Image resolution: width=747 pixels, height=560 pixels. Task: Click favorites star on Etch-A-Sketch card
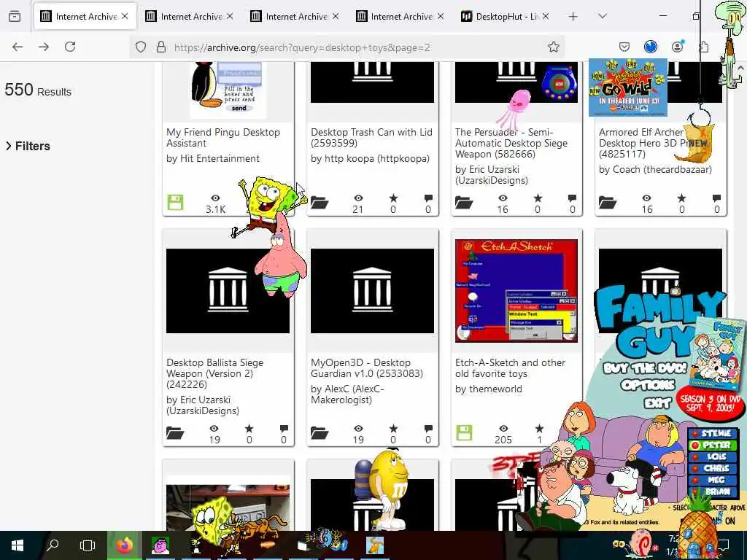click(539, 429)
